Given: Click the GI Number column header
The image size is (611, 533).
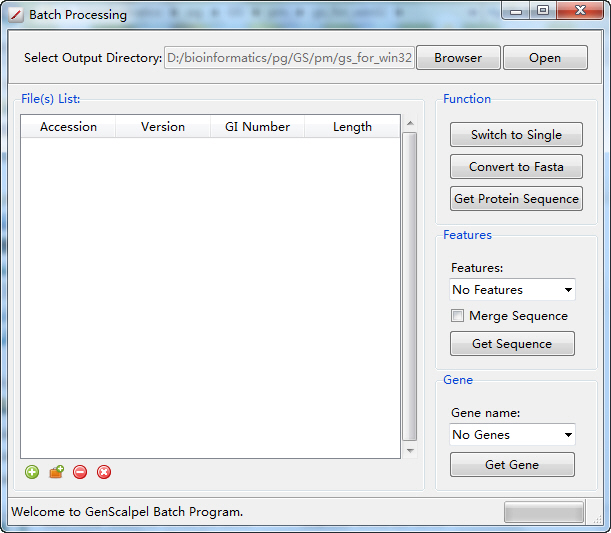Looking at the screenshot, I should [x=257, y=127].
